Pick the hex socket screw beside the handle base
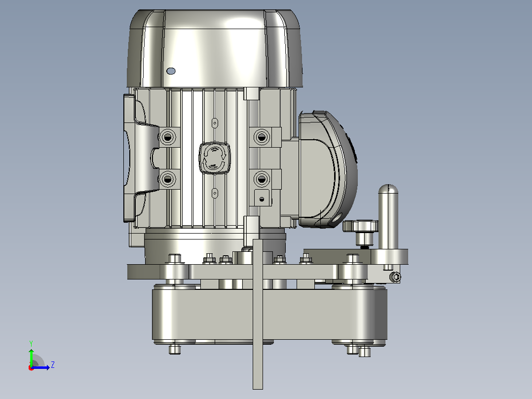This screenshot has width=532, height=399. (x=396, y=277)
